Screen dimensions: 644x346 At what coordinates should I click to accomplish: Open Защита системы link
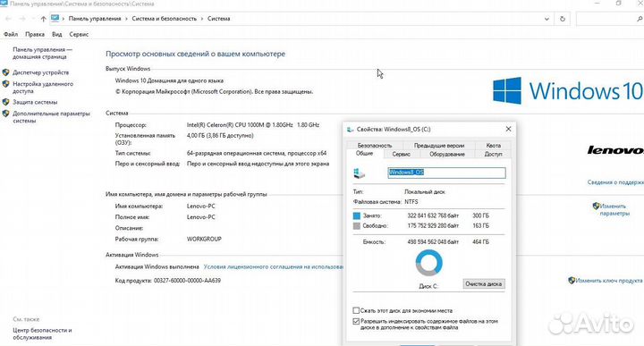click(35, 102)
